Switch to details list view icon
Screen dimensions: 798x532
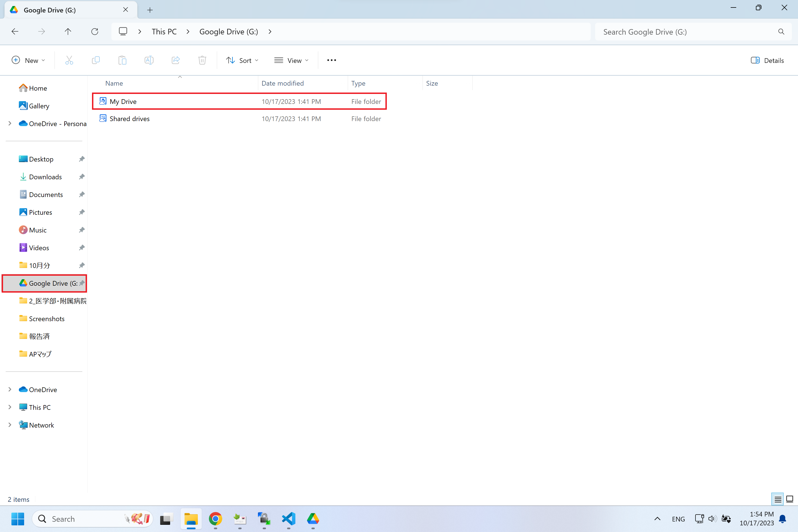(778, 499)
